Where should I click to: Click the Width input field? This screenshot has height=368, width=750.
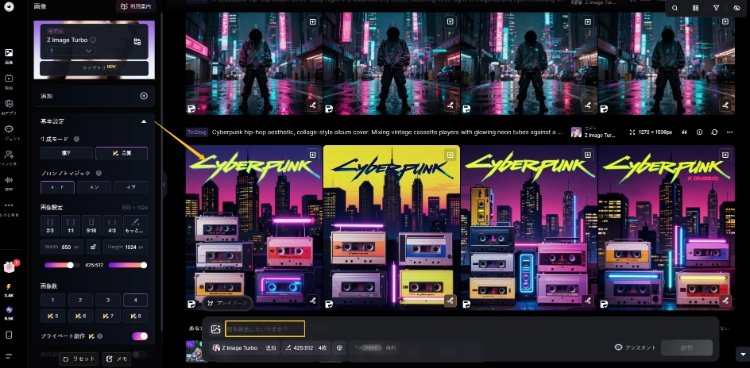[62, 247]
